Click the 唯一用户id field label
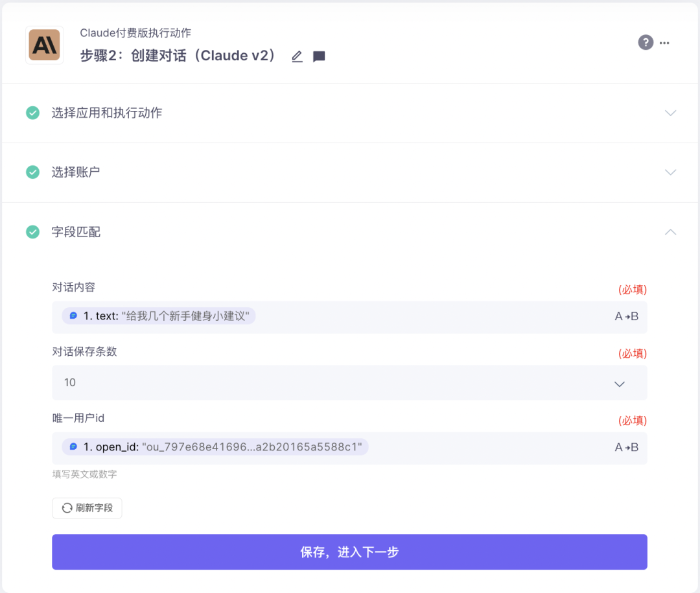 coord(78,418)
